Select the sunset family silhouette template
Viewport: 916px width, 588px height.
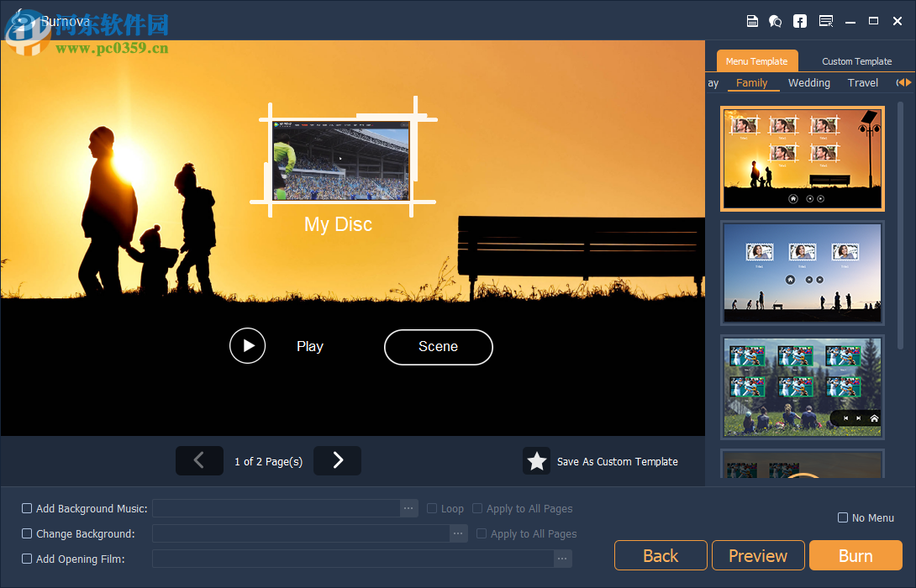802,159
